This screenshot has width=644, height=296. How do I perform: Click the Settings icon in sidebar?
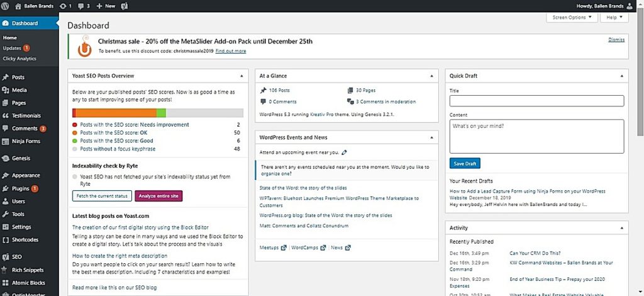(x=5, y=227)
